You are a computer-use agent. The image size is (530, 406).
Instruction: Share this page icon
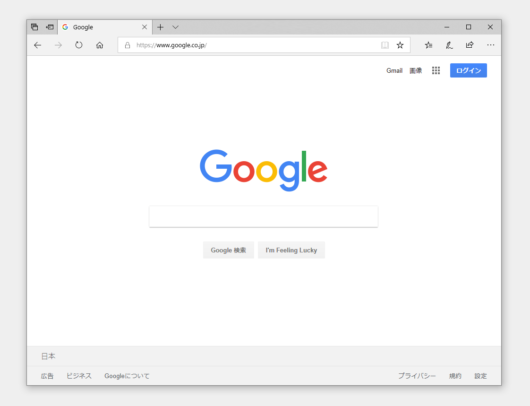[x=469, y=45]
